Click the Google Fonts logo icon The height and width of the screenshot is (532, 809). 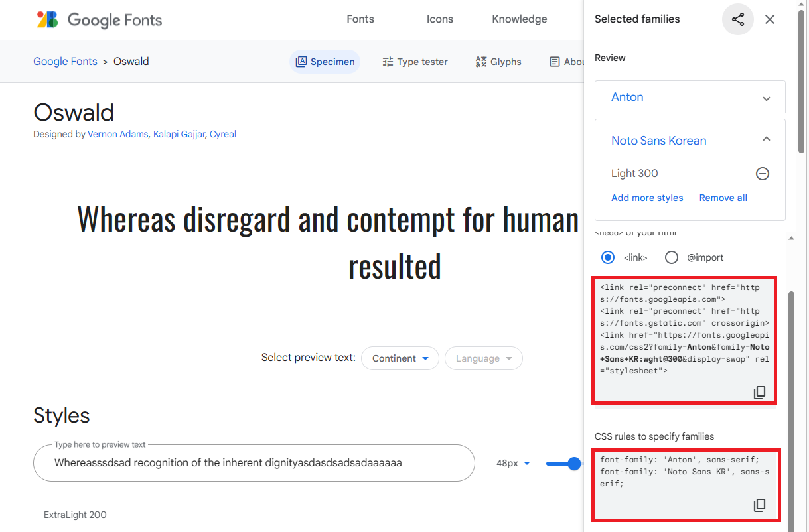pyautogui.click(x=47, y=19)
